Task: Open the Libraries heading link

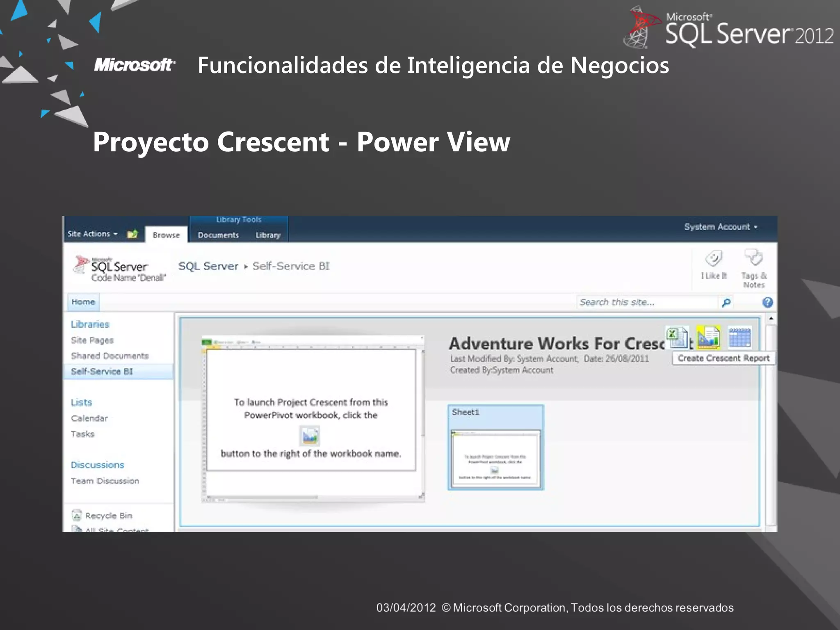Action: tap(90, 324)
